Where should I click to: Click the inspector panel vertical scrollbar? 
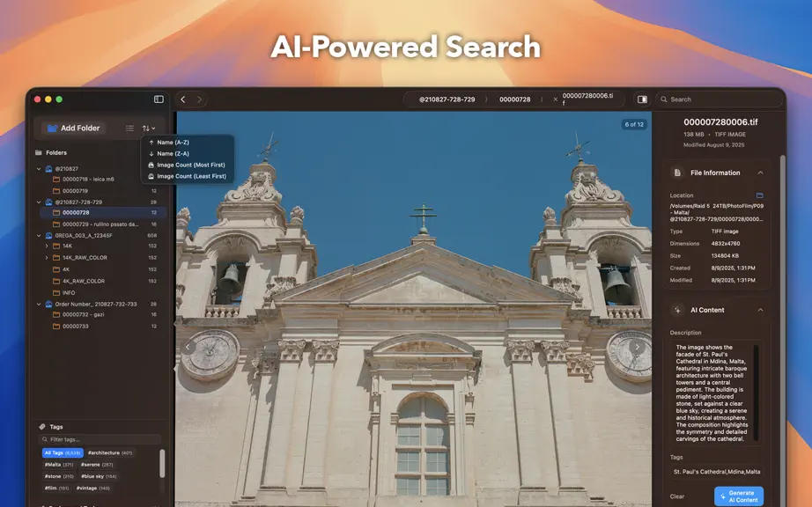point(782,331)
